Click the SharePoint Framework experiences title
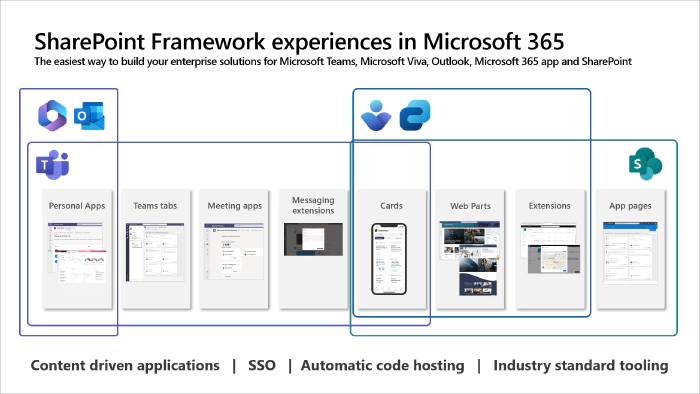This screenshot has width=700, height=394. [299, 41]
